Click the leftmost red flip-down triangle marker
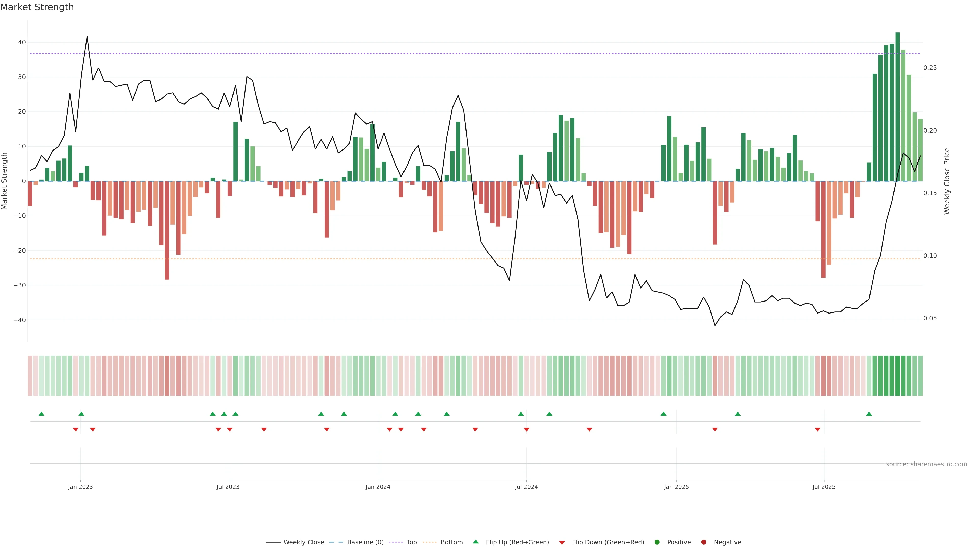 tap(76, 429)
